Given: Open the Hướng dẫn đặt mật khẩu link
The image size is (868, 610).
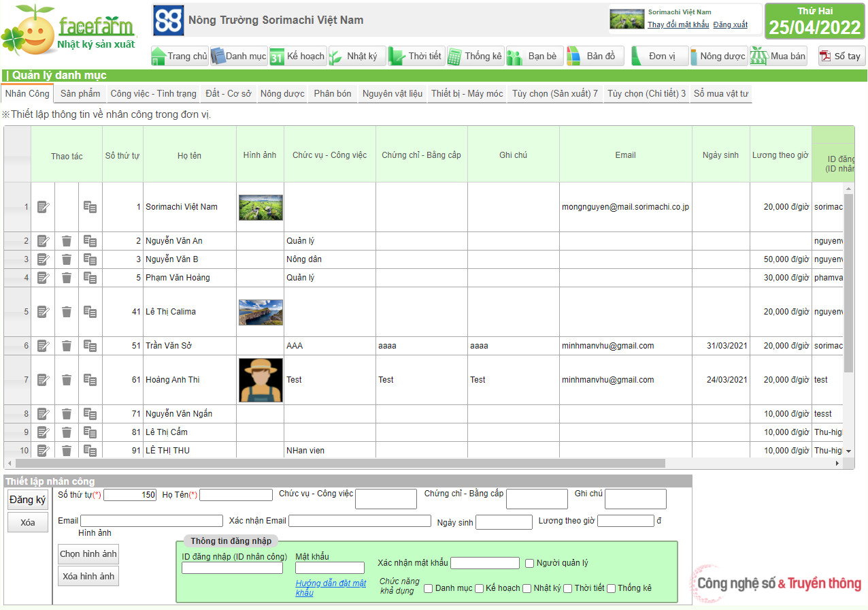Looking at the screenshot, I should click(331, 588).
